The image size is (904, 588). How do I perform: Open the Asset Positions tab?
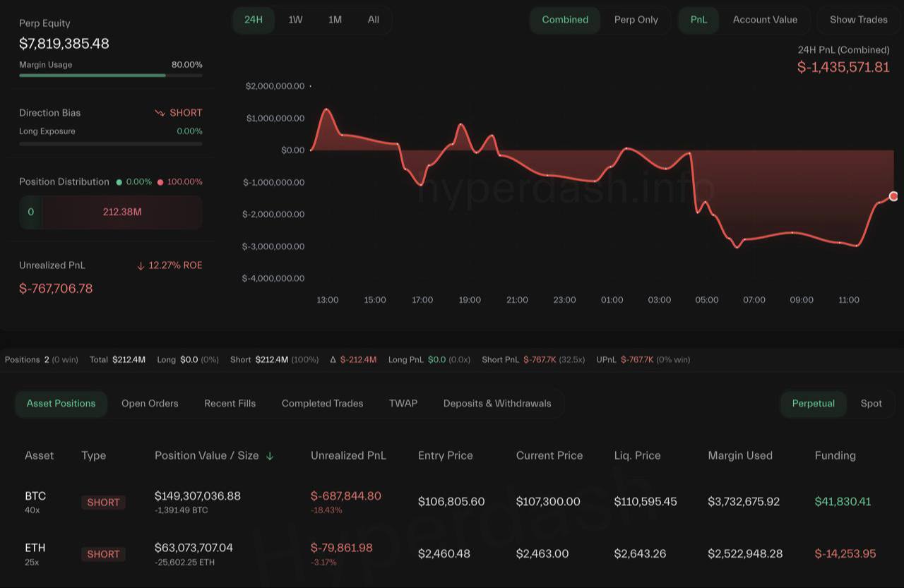(61, 404)
